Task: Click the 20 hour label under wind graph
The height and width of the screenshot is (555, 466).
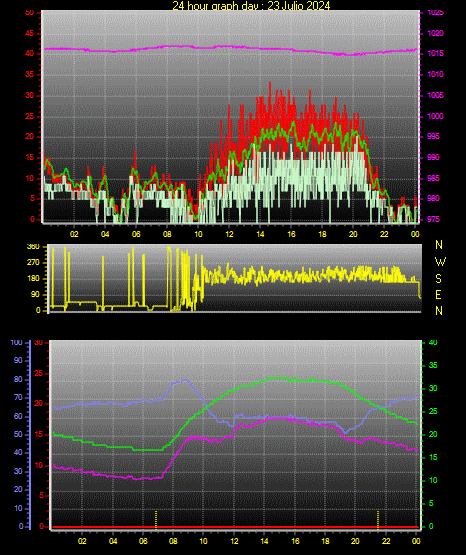Action: [x=353, y=234]
